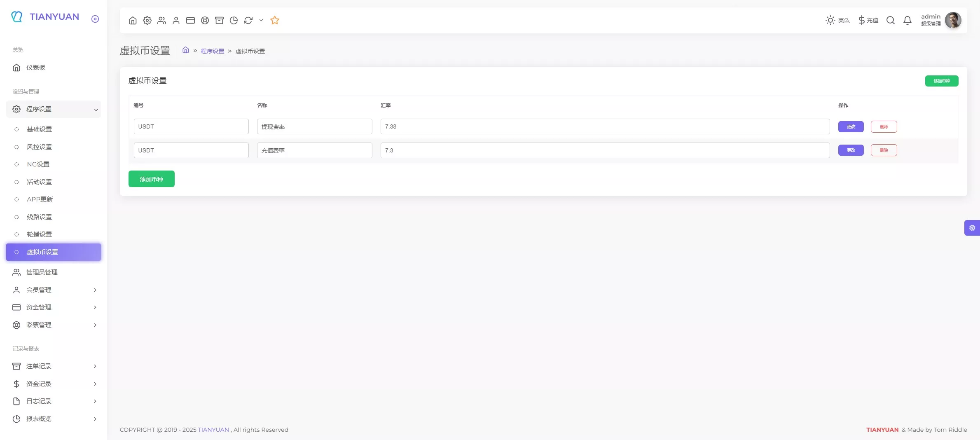Toggle the sidebar pin circle next to logo
This screenshot has height=440, width=980.
[95, 19]
